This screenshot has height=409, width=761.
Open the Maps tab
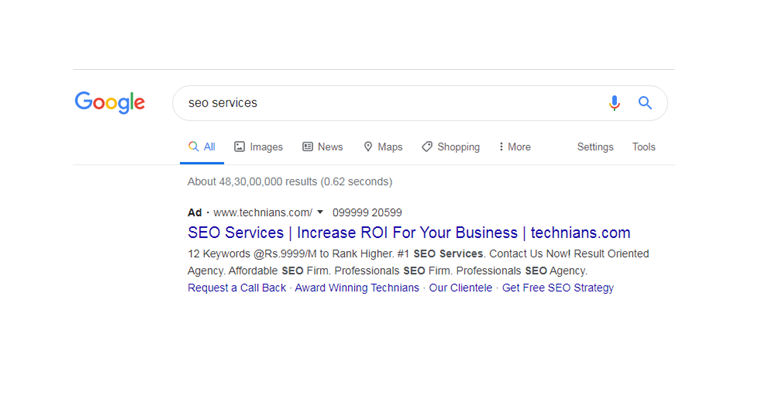point(383,147)
